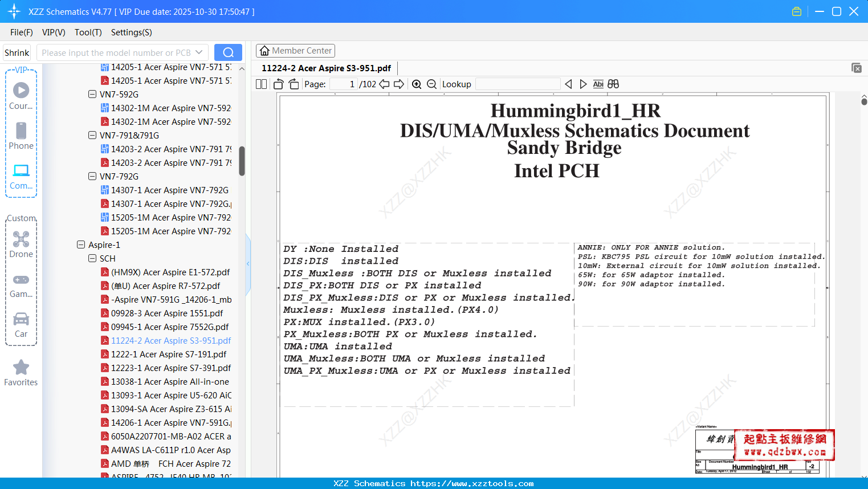Open the 6050A2207701-MB-A02 ACER file
This screenshot has height=489, width=868.
(x=166, y=437)
